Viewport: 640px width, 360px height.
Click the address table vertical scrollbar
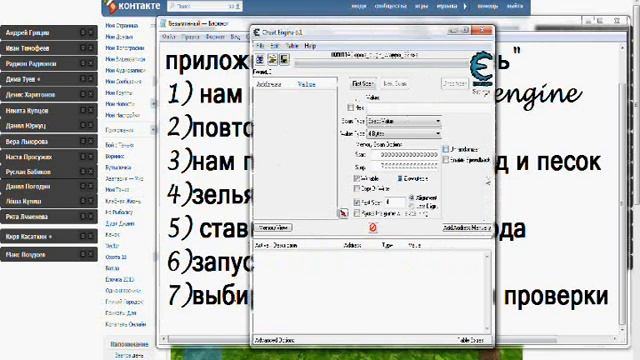[487, 292]
